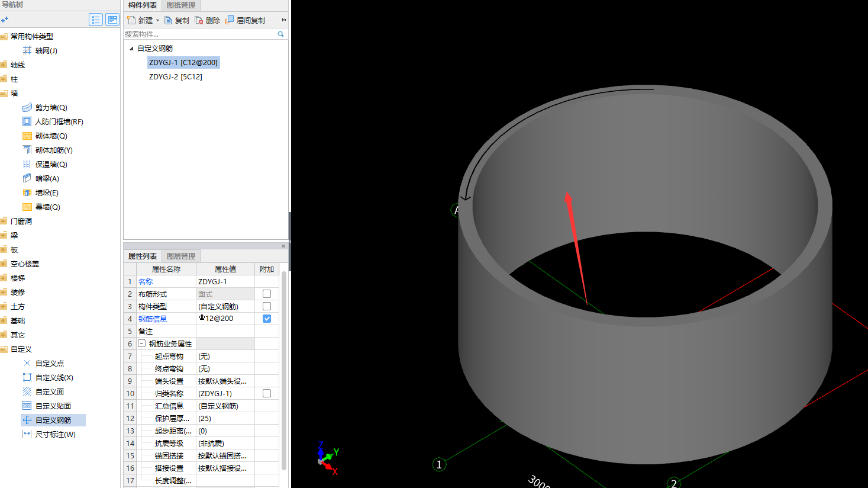The width and height of the screenshot is (868, 488).
Task: Click the search magnifier icon
Action: point(280,34)
